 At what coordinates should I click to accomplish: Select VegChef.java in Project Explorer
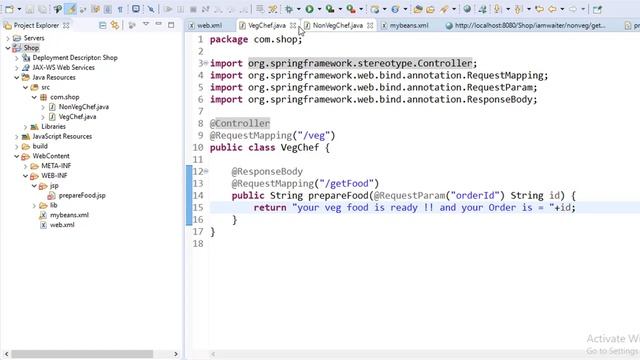click(x=77, y=117)
